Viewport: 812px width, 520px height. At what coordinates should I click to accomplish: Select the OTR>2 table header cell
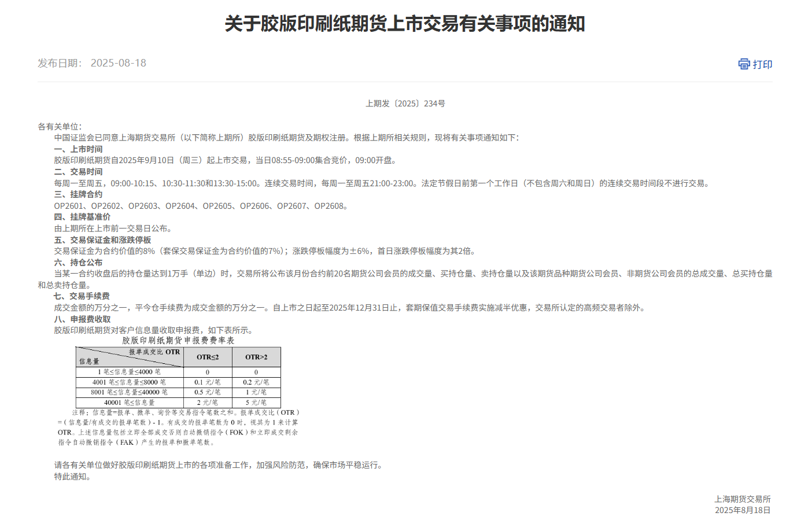click(x=256, y=357)
